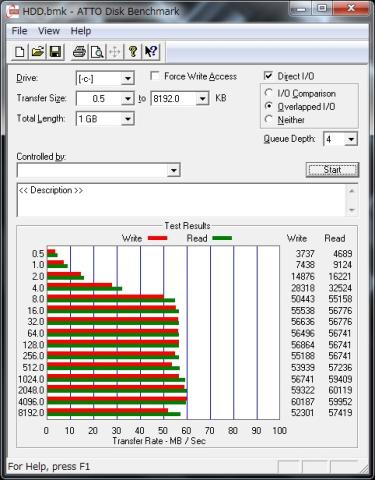Image resolution: width=375 pixels, height=480 pixels.
Task: Select the Neither radio button
Action: pyautogui.click(x=269, y=119)
